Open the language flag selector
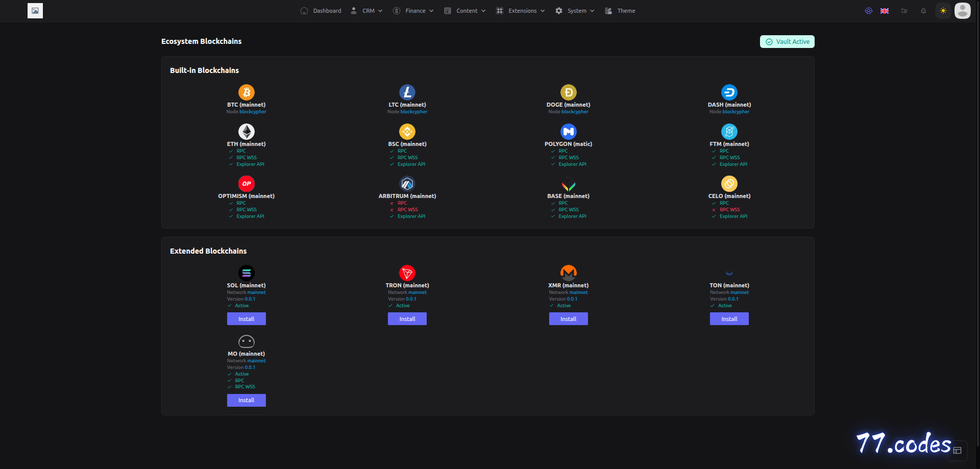The height and width of the screenshot is (469, 980). pos(885,11)
